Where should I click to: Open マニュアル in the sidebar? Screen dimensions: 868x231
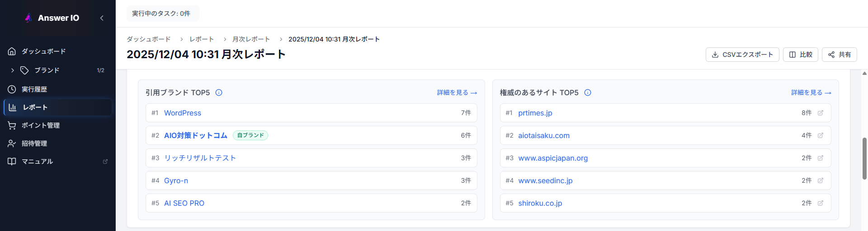pos(37,162)
